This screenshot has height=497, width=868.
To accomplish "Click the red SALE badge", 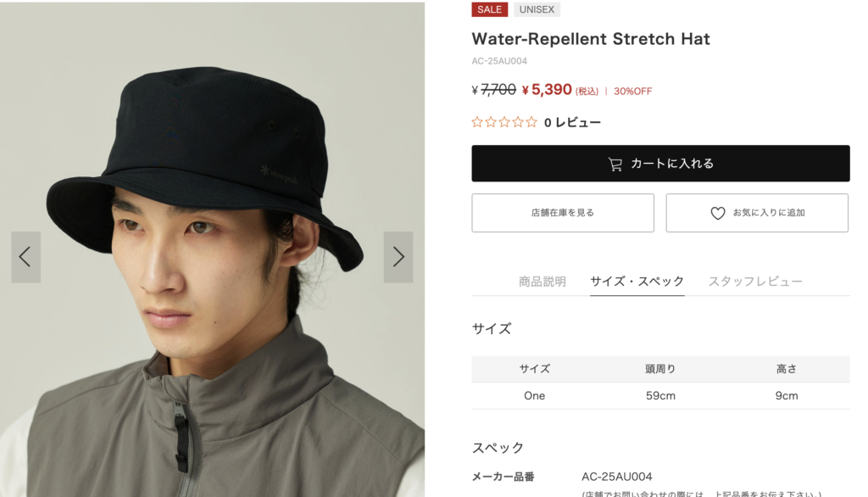I will [490, 9].
